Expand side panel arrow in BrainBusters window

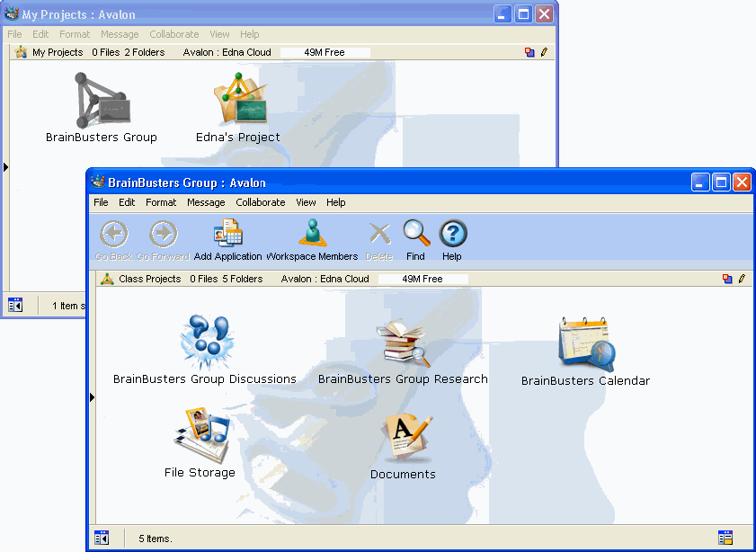coord(93,396)
